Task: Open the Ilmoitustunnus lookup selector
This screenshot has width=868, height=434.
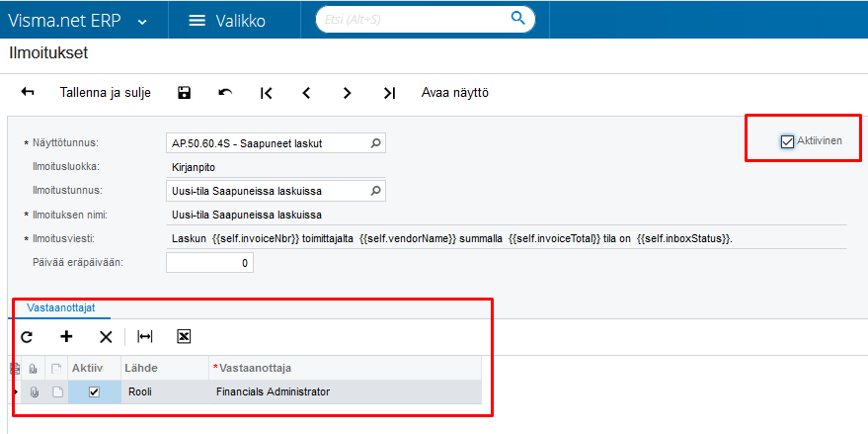Action: [375, 191]
